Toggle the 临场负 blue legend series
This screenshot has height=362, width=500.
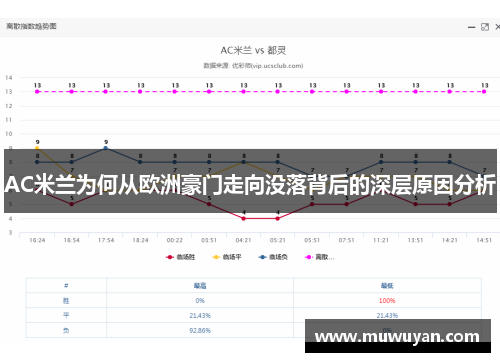click(x=273, y=257)
